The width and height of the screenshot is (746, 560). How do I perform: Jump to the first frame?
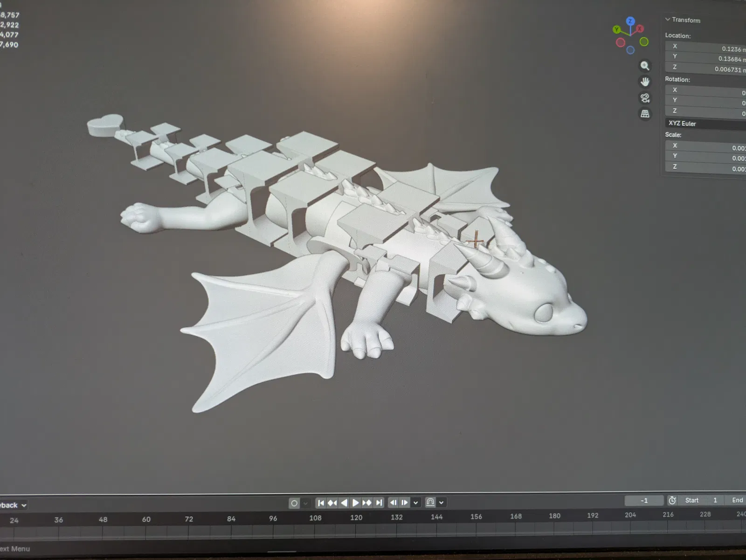click(x=321, y=503)
